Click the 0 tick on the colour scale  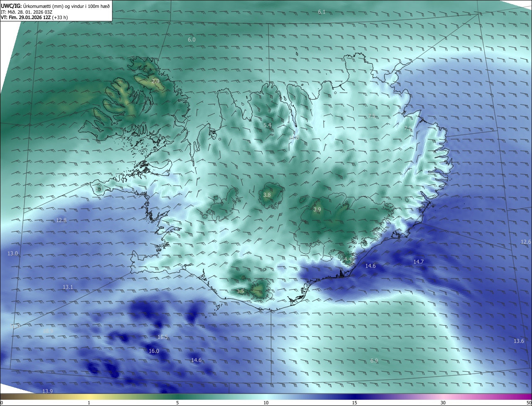tap(2, 403)
